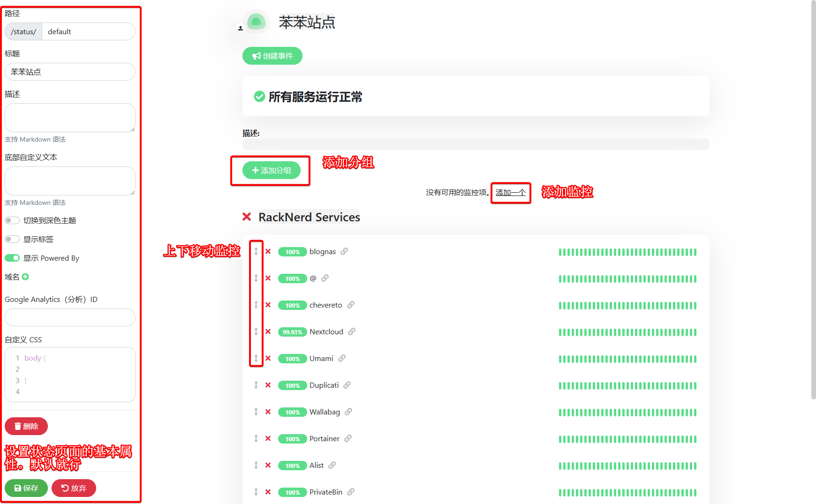This screenshot has height=504, width=816.
Task: Click the drag handle for Umami monitor
Action: pyautogui.click(x=256, y=358)
